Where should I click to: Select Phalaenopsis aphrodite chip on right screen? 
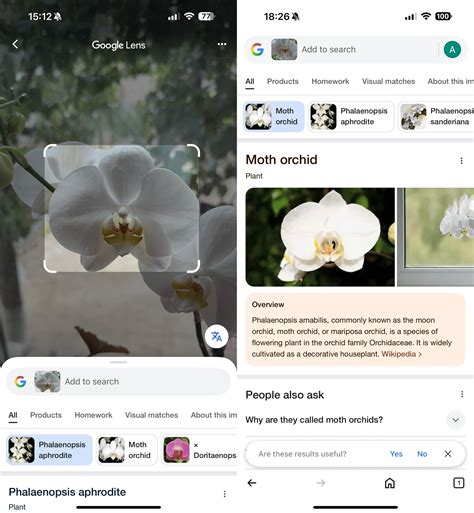click(351, 116)
